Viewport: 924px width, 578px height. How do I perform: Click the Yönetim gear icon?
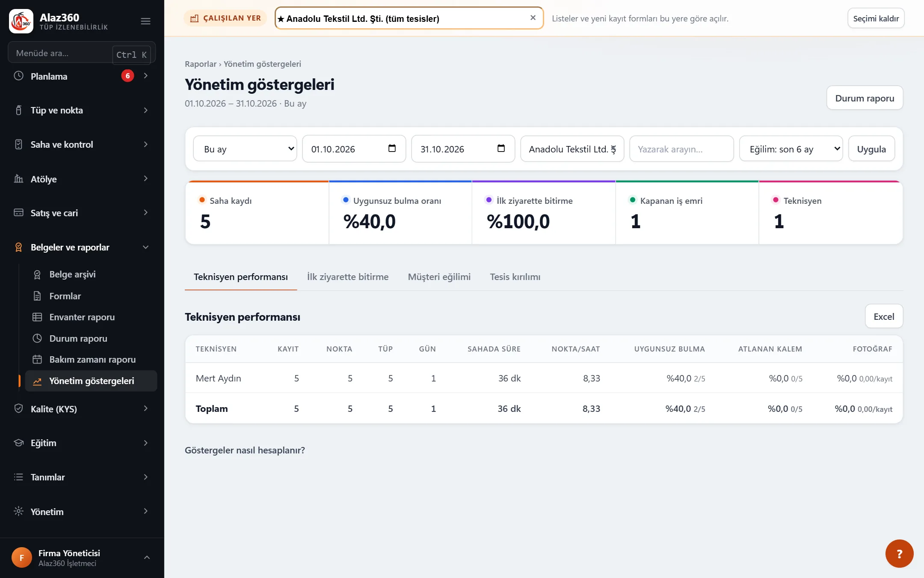pyautogui.click(x=18, y=511)
